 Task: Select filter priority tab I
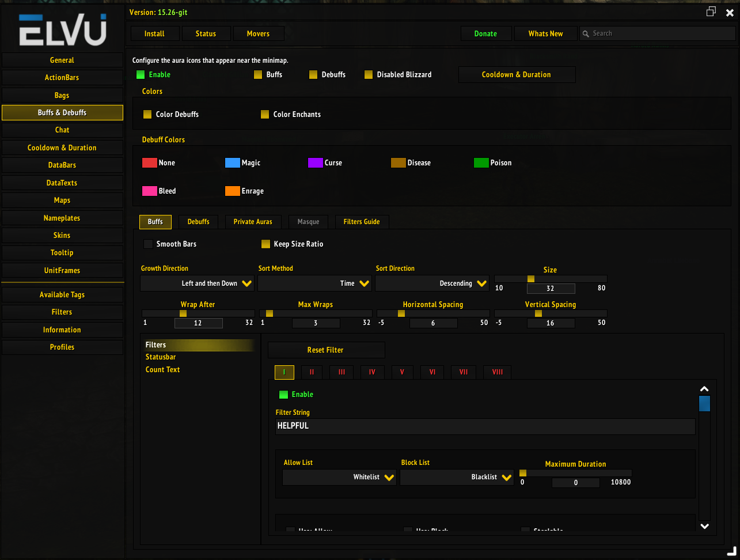pyautogui.click(x=284, y=372)
